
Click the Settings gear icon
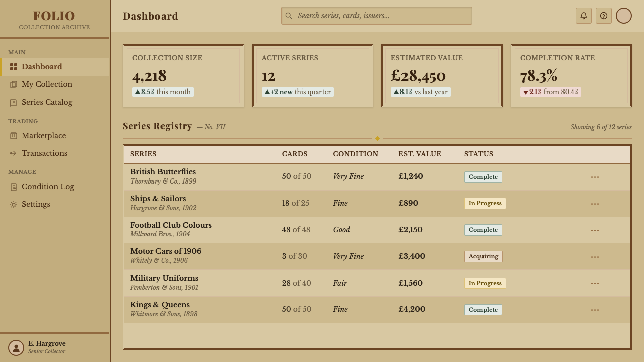click(x=14, y=204)
